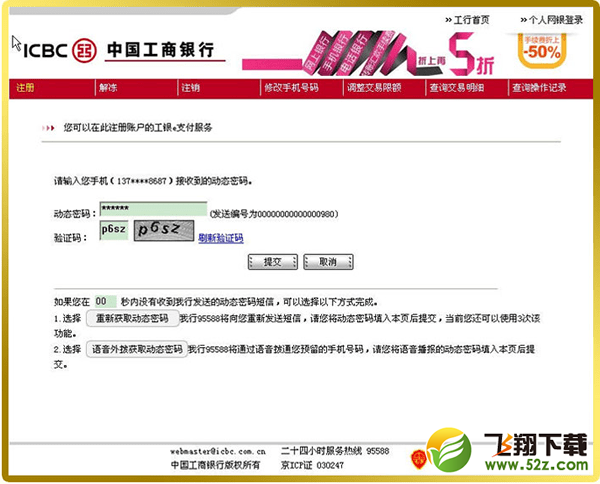This screenshot has width=600, height=484.
Task: Select the 注册 menu tab
Action: pyautogui.click(x=25, y=88)
